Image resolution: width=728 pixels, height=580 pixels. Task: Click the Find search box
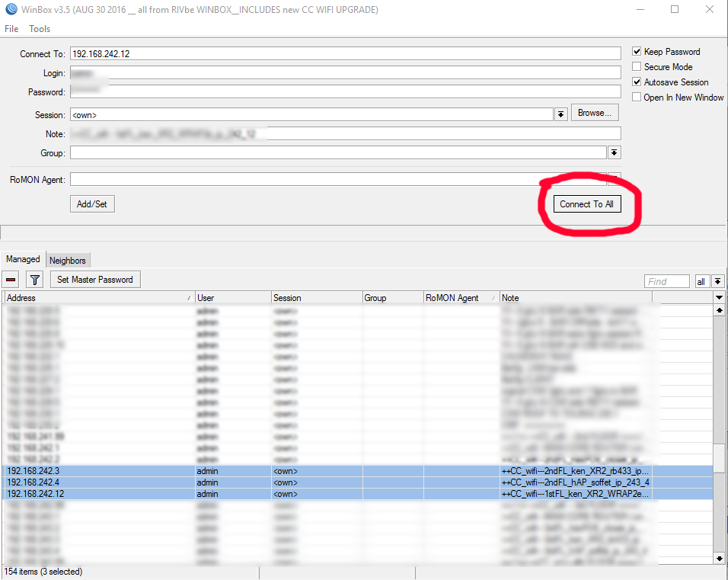click(667, 281)
